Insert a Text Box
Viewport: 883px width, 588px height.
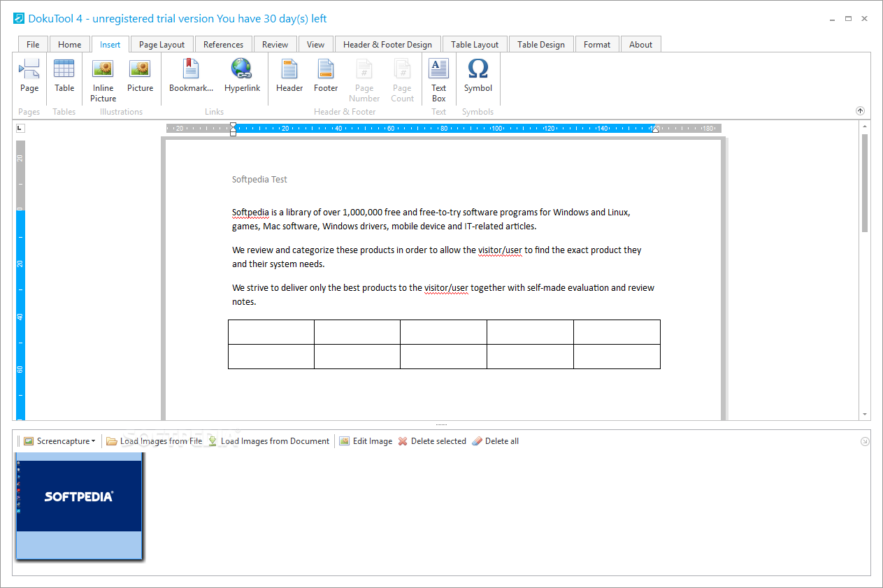point(438,80)
